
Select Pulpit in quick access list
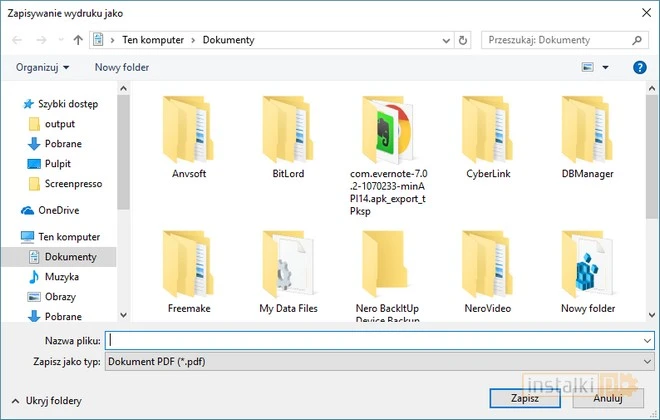[x=57, y=164]
